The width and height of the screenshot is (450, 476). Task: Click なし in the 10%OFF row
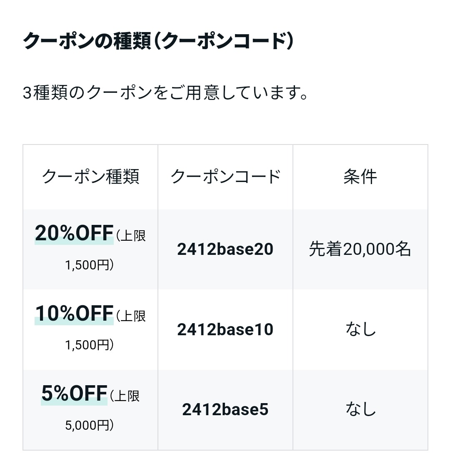360,329
